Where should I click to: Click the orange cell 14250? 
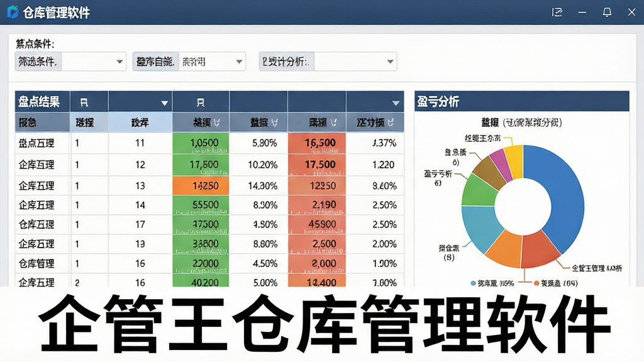pyautogui.click(x=201, y=185)
